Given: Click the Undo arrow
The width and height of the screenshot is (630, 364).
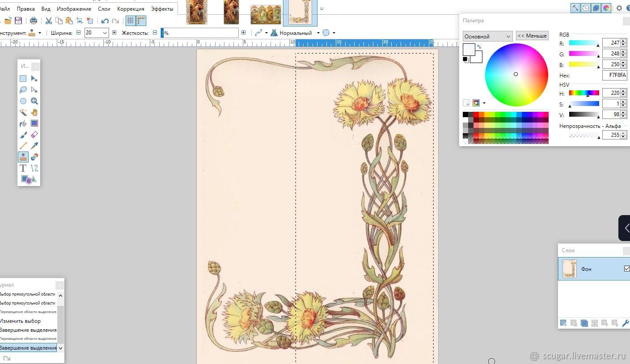Looking at the screenshot, I should pos(105,21).
